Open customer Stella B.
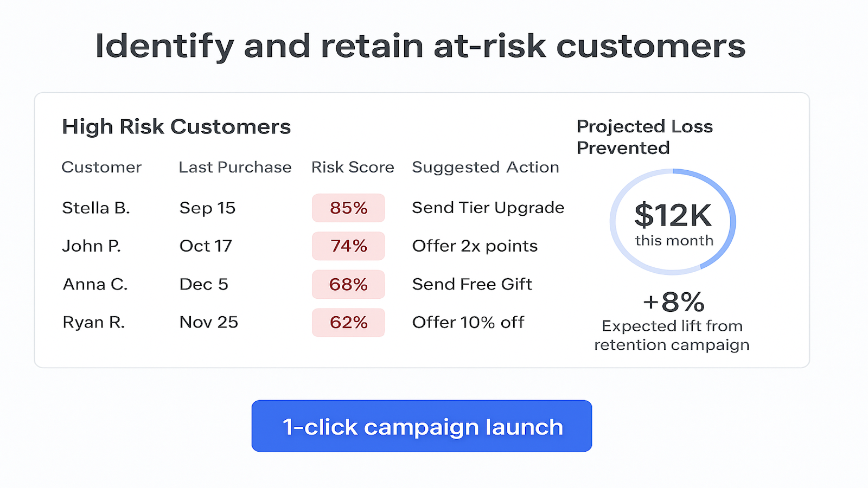This screenshot has width=868, height=488. click(x=96, y=208)
